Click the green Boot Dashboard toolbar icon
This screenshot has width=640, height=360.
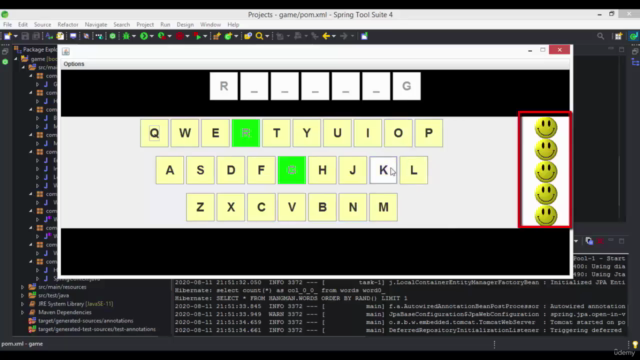click(112, 36)
